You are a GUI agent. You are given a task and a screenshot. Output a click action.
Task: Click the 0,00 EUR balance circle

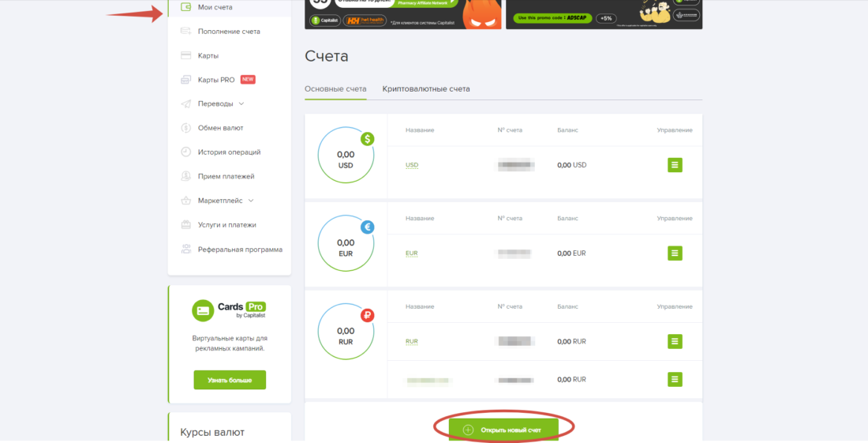coord(346,243)
